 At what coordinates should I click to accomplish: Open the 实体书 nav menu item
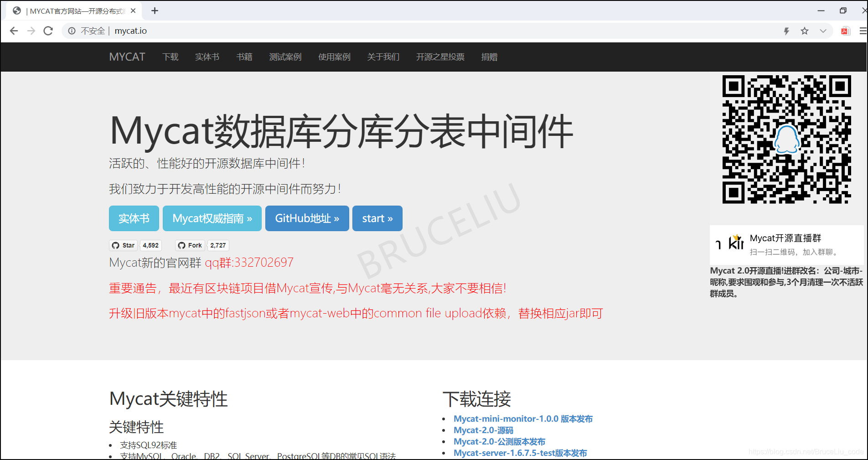pos(207,57)
